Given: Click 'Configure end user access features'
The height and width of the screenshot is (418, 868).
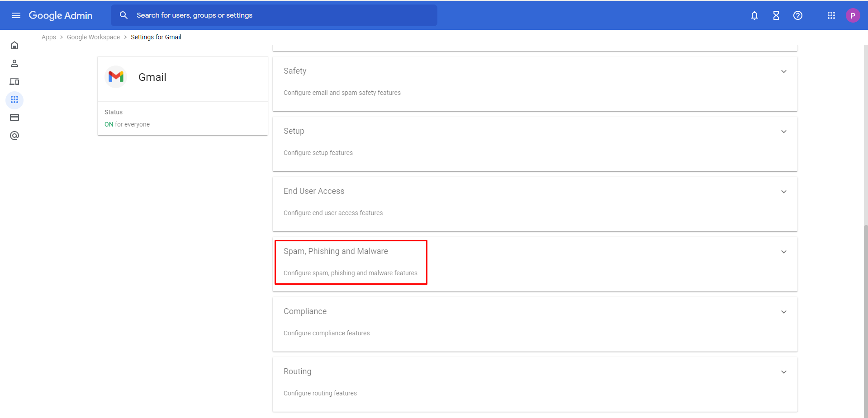Looking at the screenshot, I should [x=333, y=213].
